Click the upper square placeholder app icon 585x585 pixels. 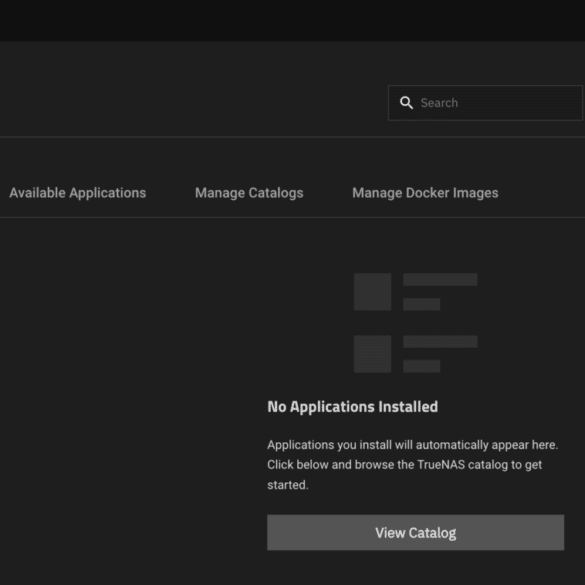click(373, 292)
